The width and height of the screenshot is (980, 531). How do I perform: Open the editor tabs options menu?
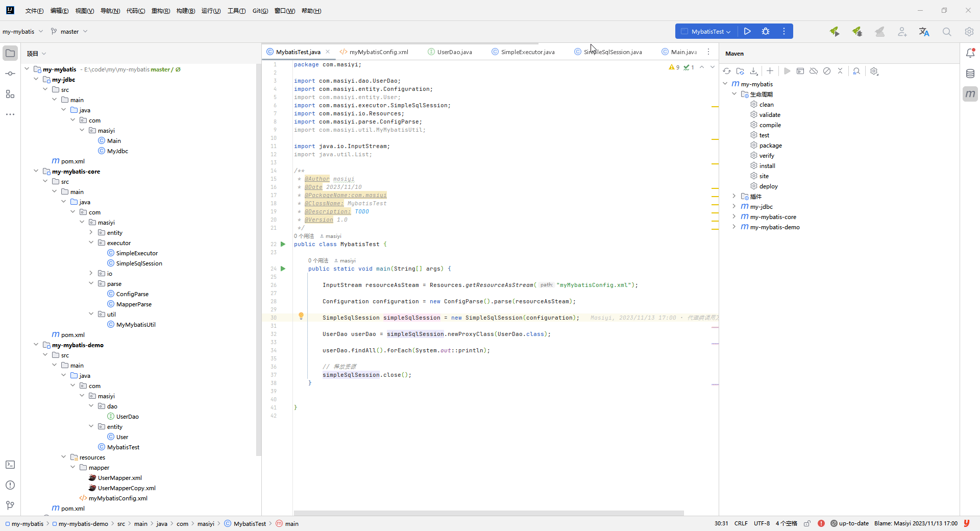click(708, 52)
